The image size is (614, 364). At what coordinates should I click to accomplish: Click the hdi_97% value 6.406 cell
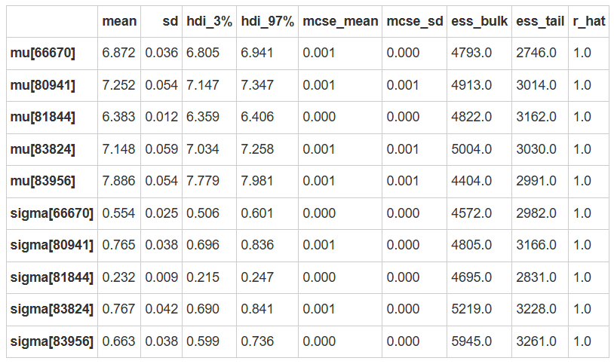[257, 117]
